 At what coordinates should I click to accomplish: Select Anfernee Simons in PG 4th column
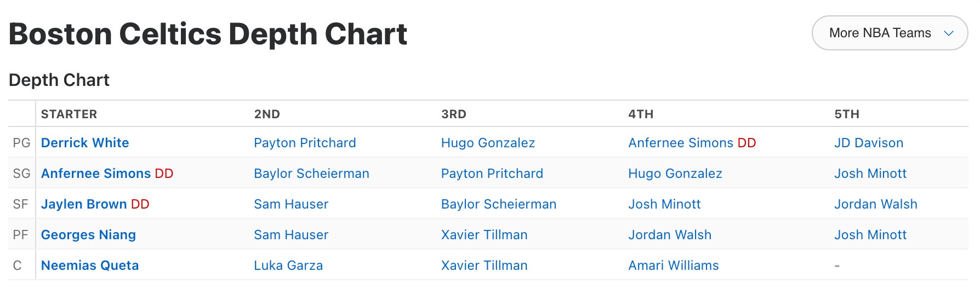pyautogui.click(x=681, y=143)
